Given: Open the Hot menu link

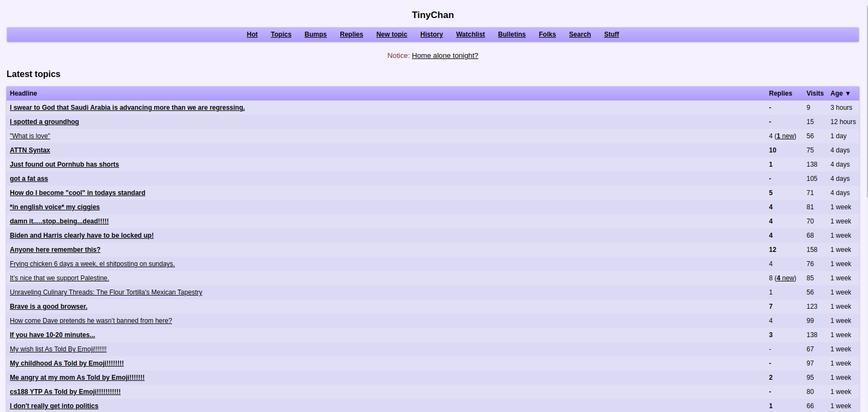Looking at the screenshot, I should tap(252, 34).
